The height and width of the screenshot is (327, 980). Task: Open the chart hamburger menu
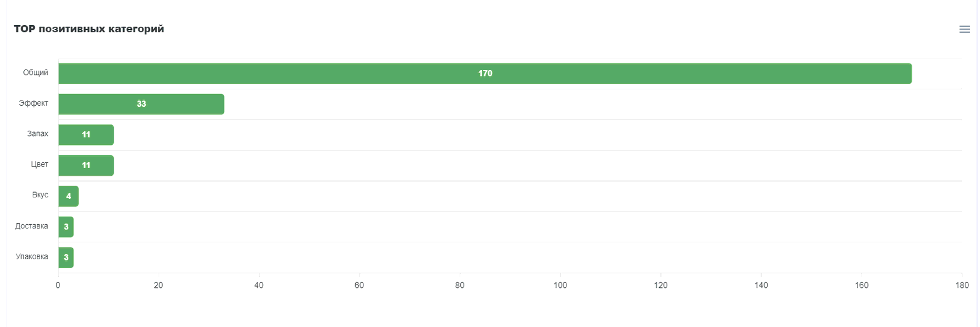tap(964, 29)
